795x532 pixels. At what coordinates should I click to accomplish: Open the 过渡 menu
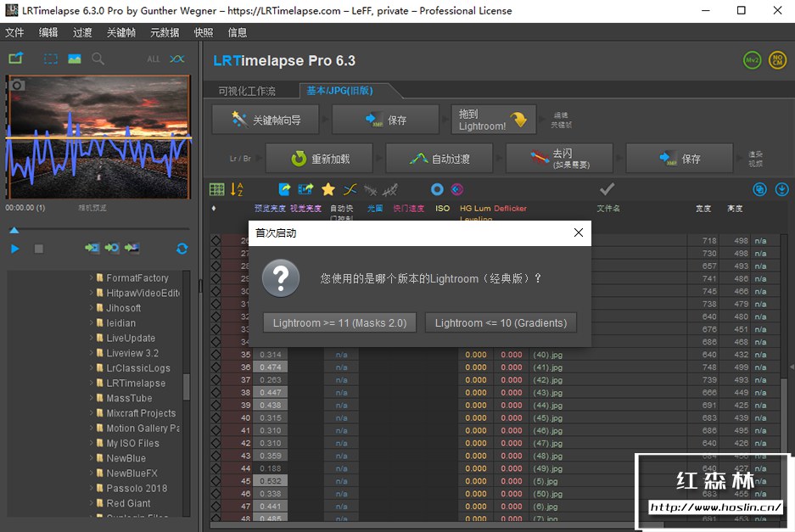click(x=82, y=32)
